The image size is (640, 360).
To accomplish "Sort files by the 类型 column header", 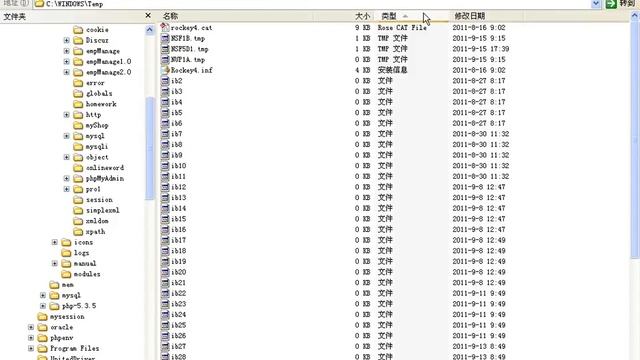I will point(411,16).
